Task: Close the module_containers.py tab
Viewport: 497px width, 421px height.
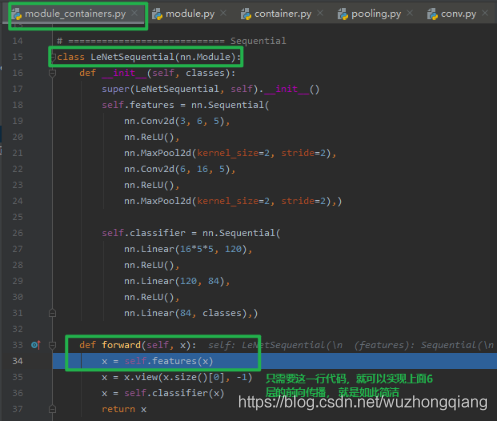Action: click(135, 13)
